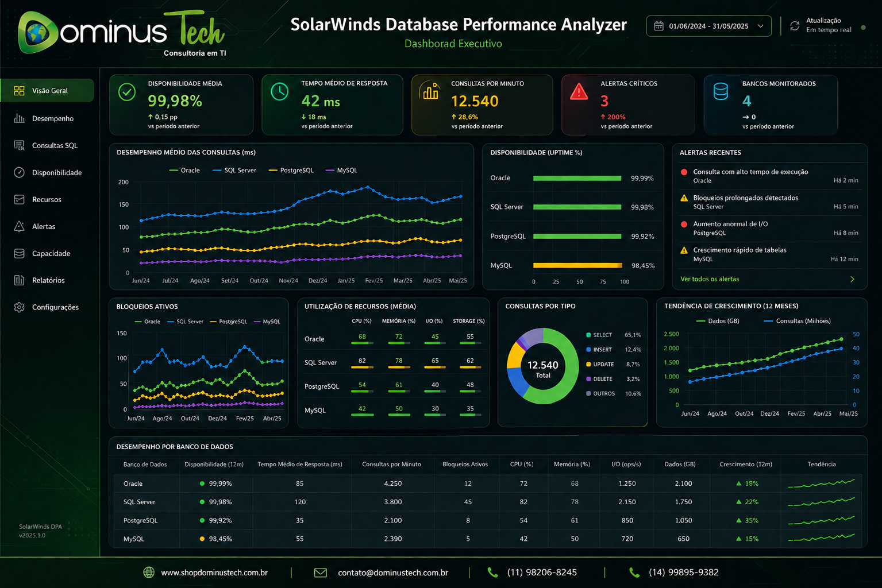This screenshot has height=588, width=882.
Task: Click Há 2 min alert timestamp
Action: tap(846, 180)
